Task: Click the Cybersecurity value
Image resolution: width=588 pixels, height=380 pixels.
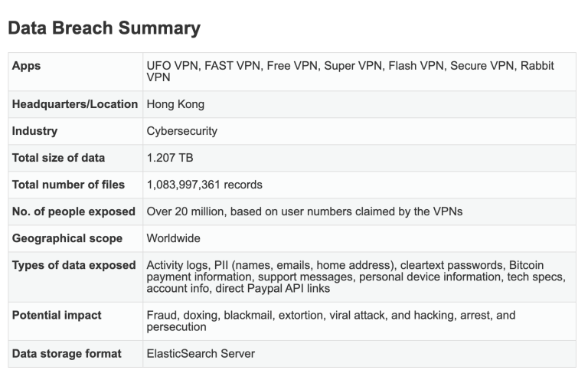Action: (182, 131)
